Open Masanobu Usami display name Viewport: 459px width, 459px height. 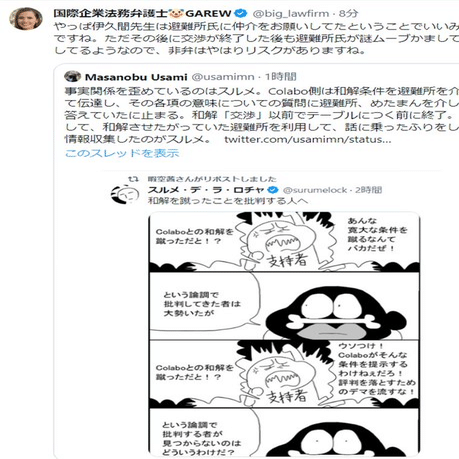[x=136, y=77]
